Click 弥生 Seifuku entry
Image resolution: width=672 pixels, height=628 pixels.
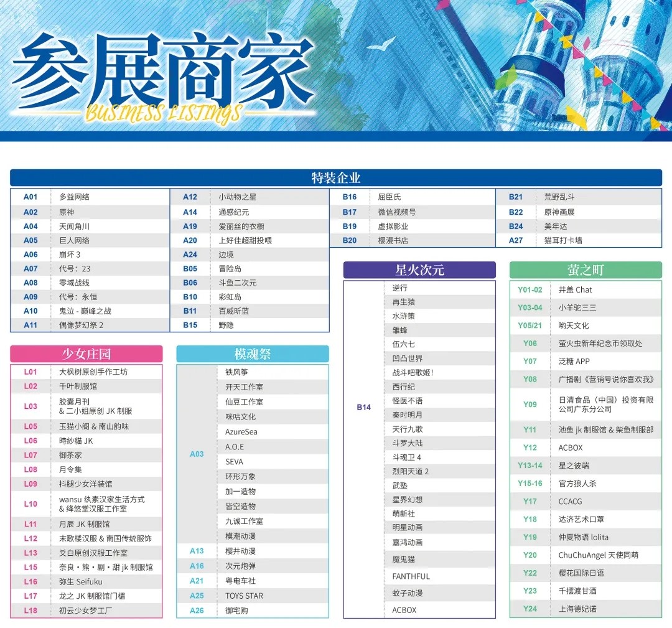click(x=80, y=582)
